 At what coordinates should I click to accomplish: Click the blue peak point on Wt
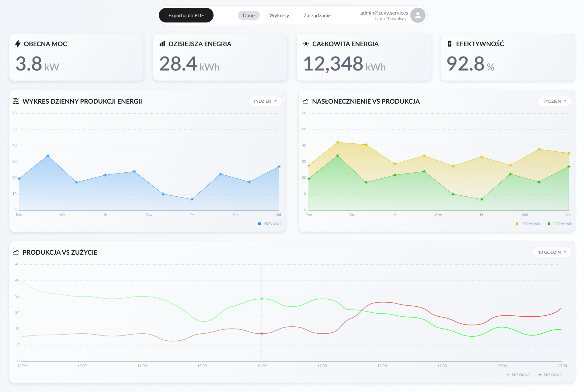(48, 156)
